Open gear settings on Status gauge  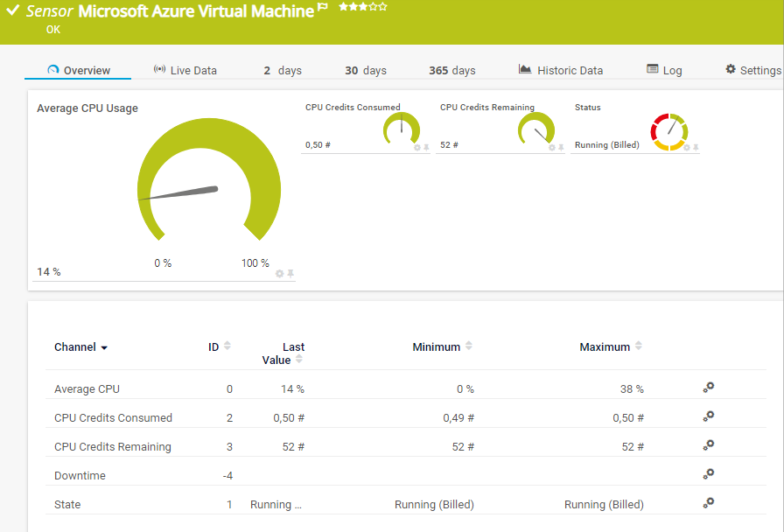coord(687,148)
